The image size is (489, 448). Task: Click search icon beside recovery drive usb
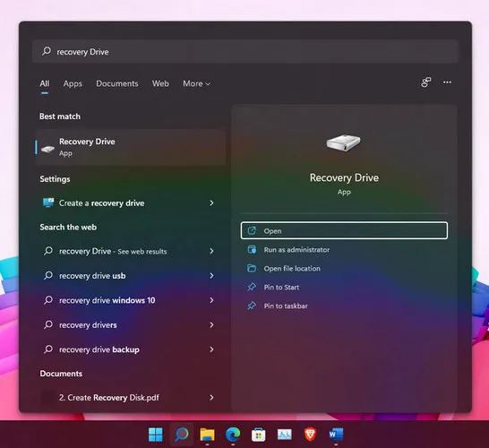click(x=48, y=275)
